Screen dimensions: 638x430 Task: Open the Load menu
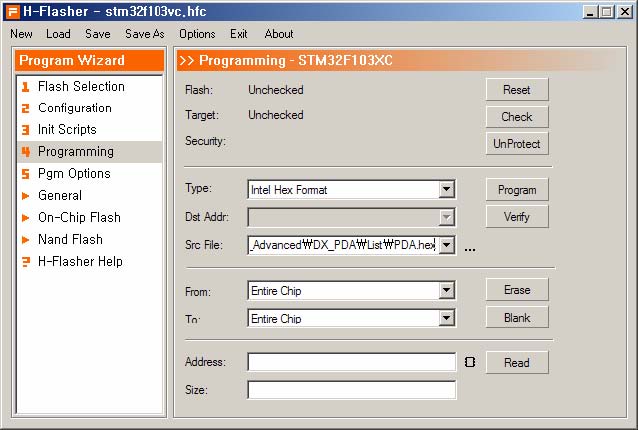pos(58,34)
